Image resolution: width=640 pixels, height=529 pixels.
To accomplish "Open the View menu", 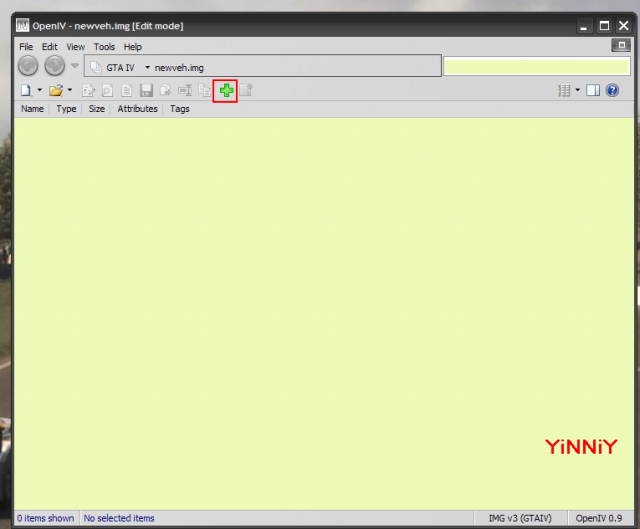I will click(76, 47).
